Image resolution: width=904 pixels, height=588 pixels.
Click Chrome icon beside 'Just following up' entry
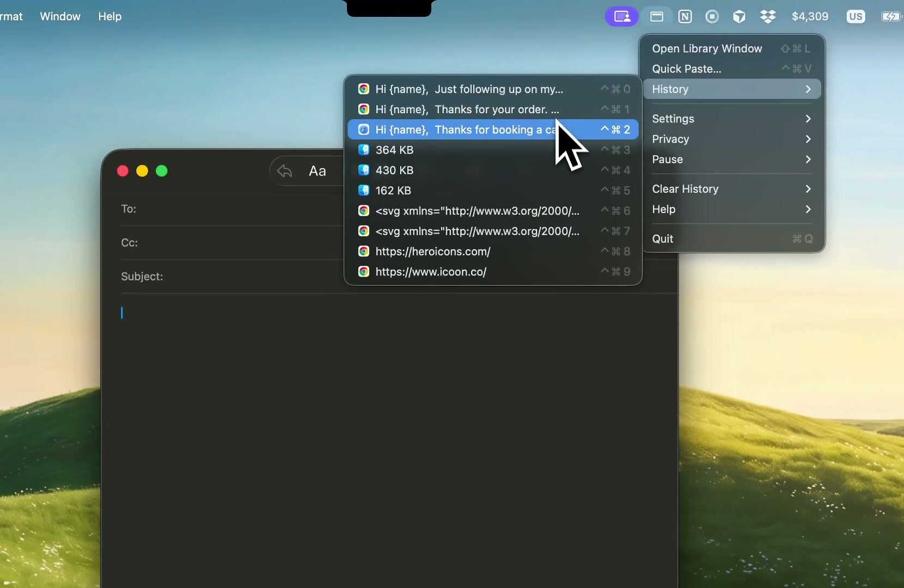coord(364,89)
